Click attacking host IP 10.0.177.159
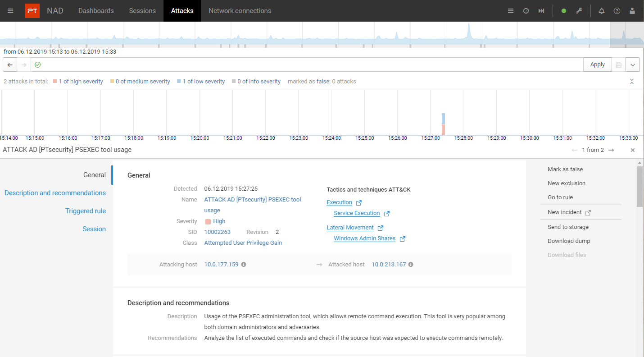This screenshot has width=644, height=357. [x=221, y=265]
